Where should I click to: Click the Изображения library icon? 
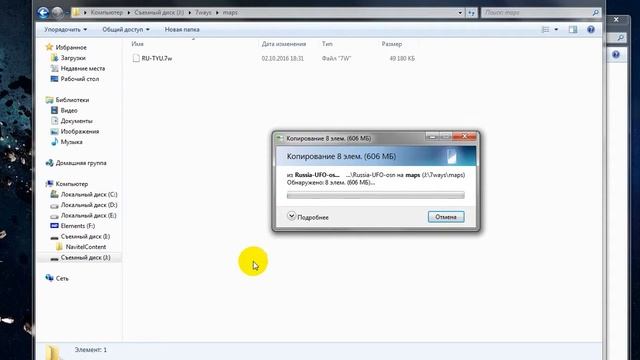pos(54,131)
